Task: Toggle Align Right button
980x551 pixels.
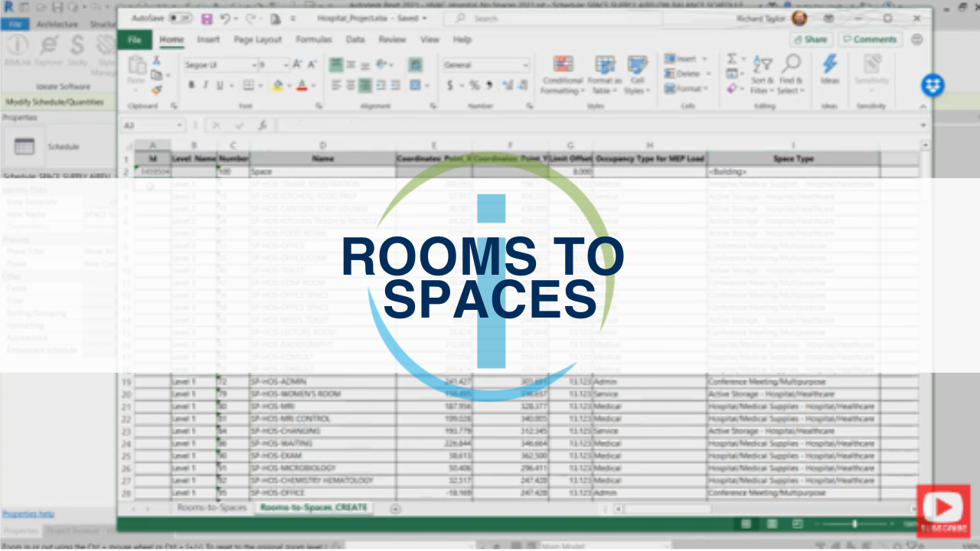Action: (365, 85)
